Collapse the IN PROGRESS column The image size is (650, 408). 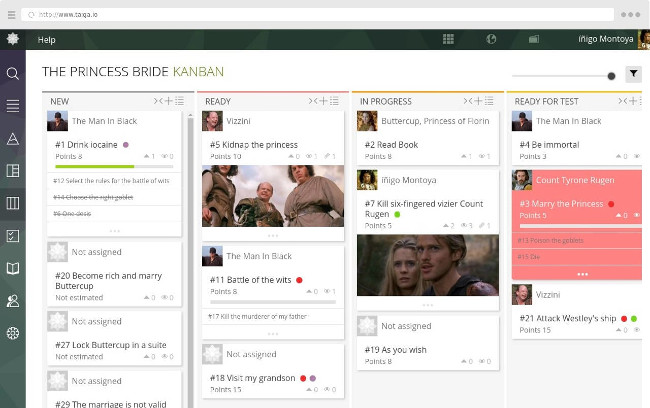(467, 101)
